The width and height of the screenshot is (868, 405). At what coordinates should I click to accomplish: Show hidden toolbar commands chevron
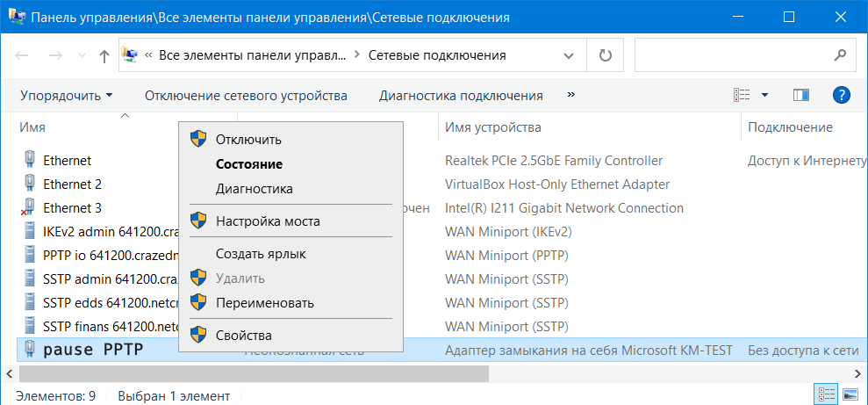coord(571,95)
